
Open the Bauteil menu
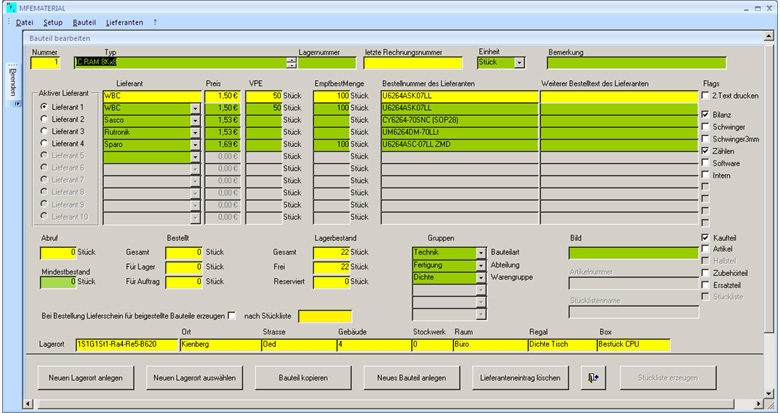pyautogui.click(x=84, y=21)
